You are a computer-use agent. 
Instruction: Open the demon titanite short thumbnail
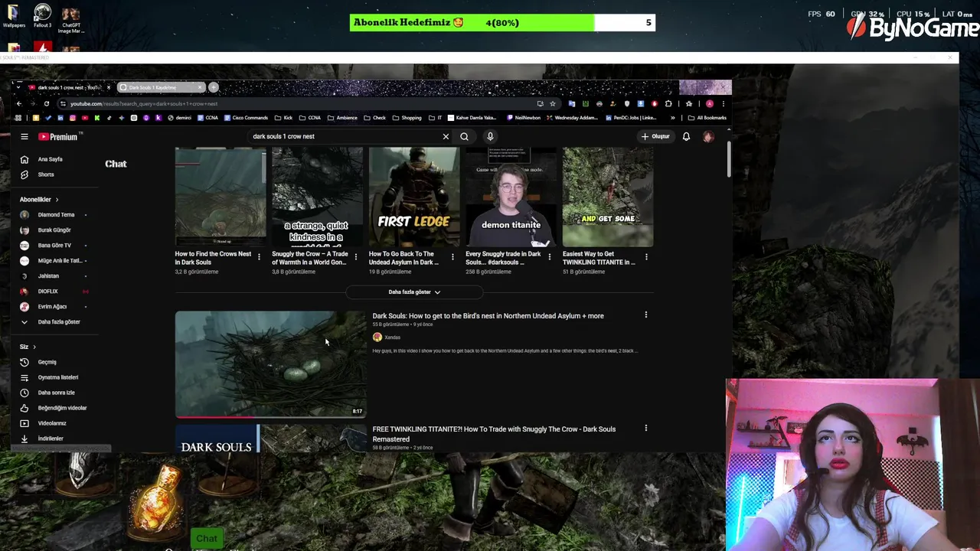[511, 197]
